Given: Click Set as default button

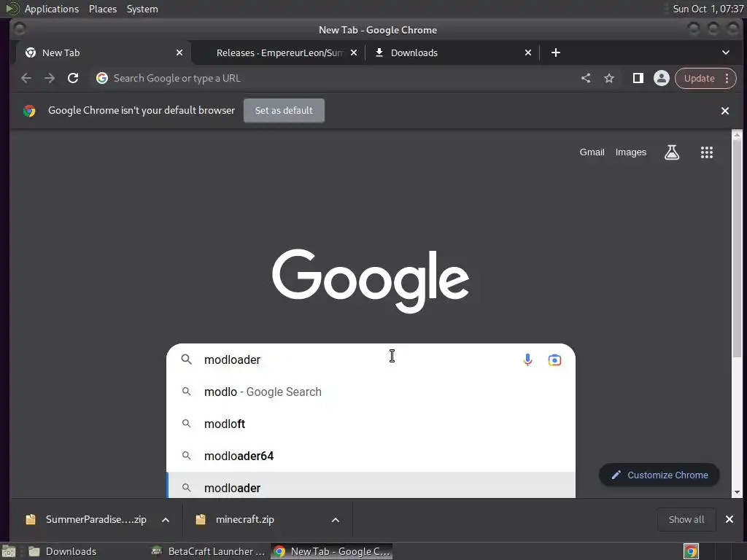Looking at the screenshot, I should click(284, 111).
